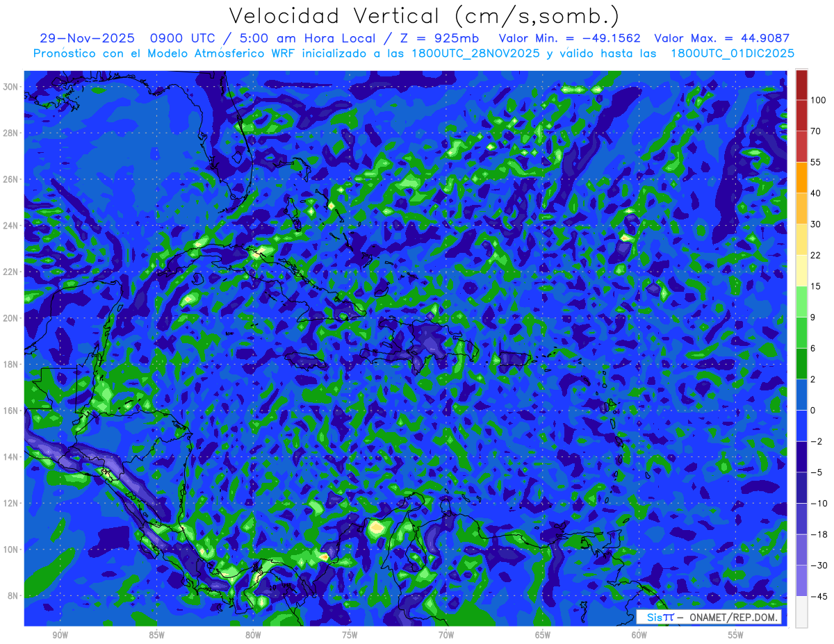Click longitude axis label '65W'
834x644 pixels.
pyautogui.click(x=543, y=636)
